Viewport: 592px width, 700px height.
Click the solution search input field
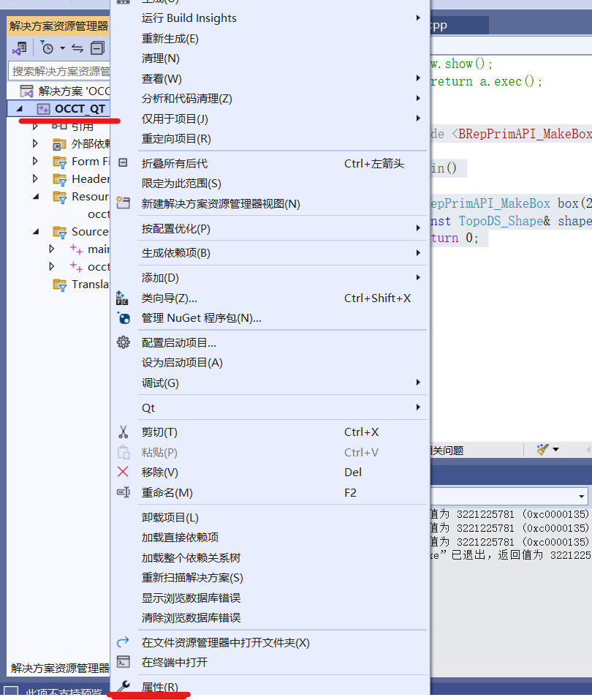coord(59,72)
